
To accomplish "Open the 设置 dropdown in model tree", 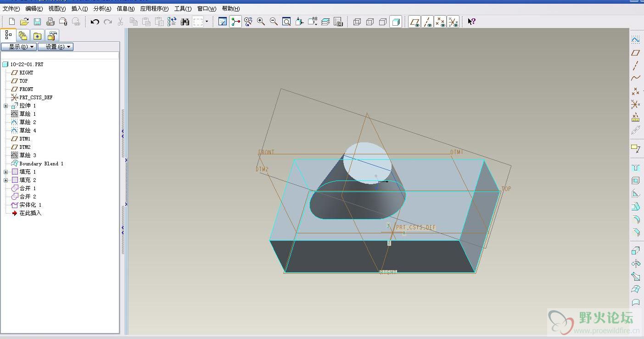I will point(56,47).
